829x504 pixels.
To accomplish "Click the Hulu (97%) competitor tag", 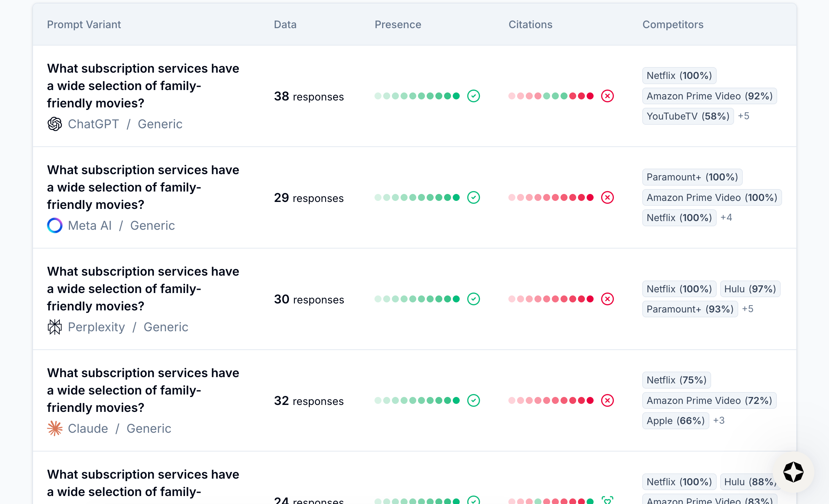I will coord(750,289).
